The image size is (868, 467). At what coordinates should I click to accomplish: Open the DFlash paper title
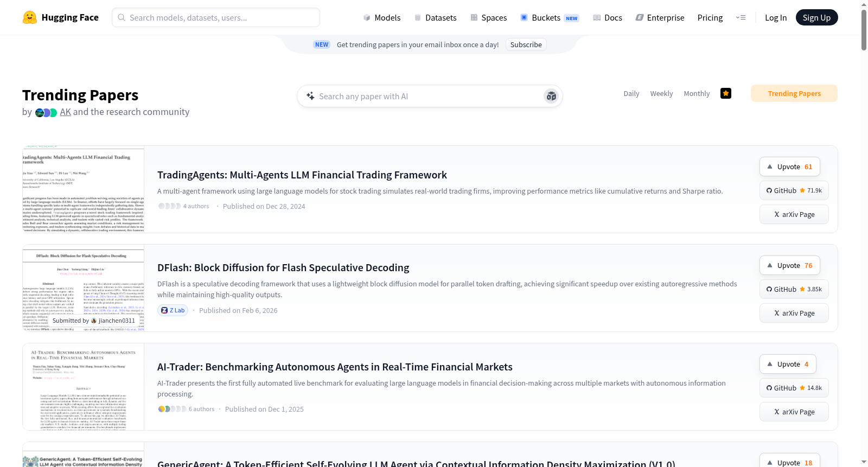283,267
